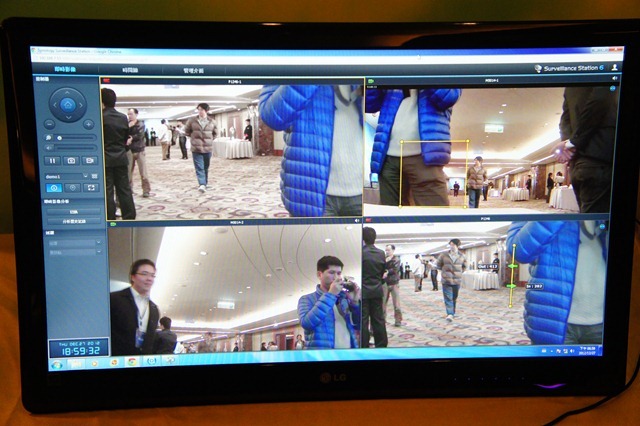
Task: Click blue info badge on top-right feed
Action: (x=612, y=88)
